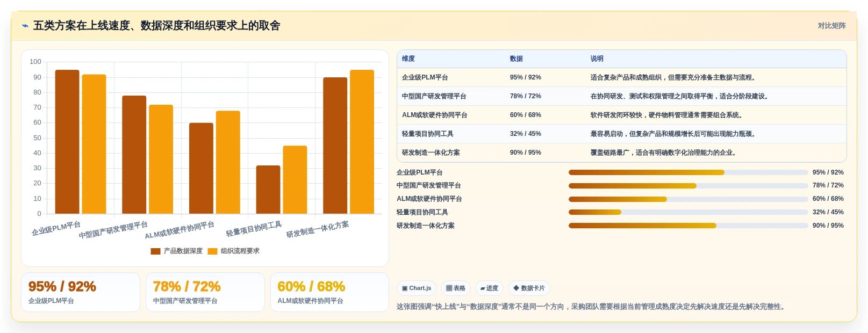This screenshot has height=333, width=868.
Task: Click the 研发制造一体化方案 progress bar
Action: [x=688, y=226]
